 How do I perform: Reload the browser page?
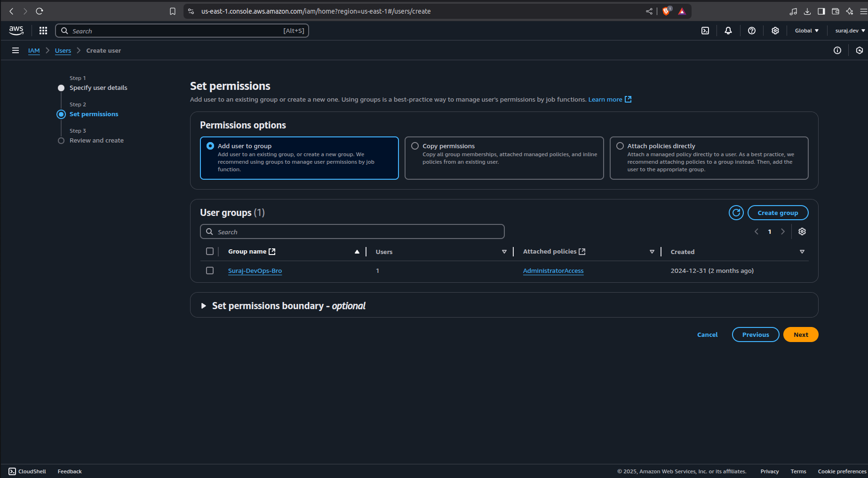[x=40, y=11]
